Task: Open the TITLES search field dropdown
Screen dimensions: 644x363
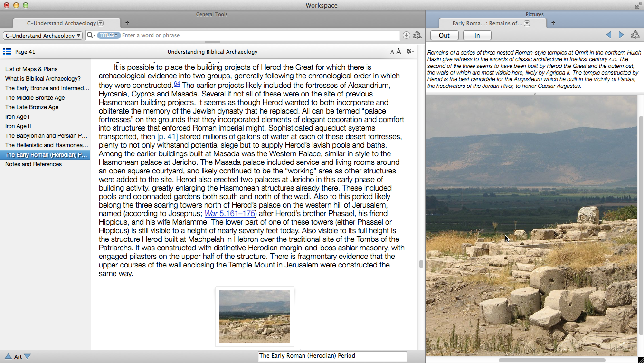Action: (x=109, y=36)
